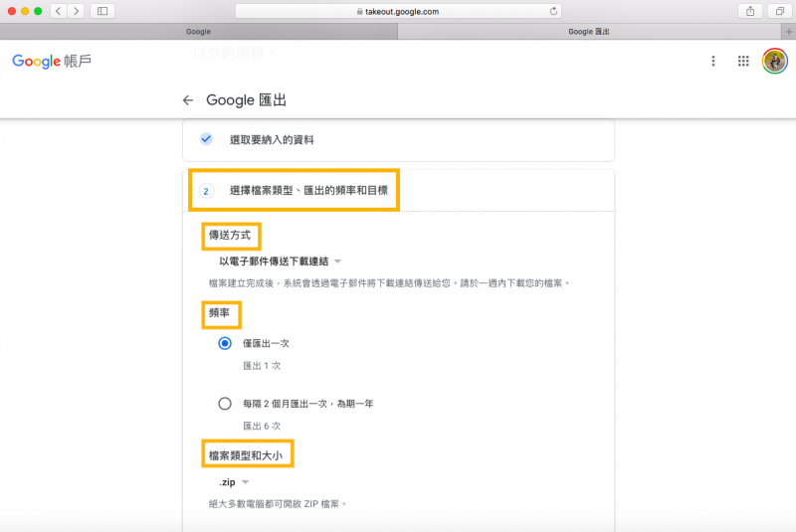Click the green fullscreen window button
The image size is (796, 532).
coord(38,11)
